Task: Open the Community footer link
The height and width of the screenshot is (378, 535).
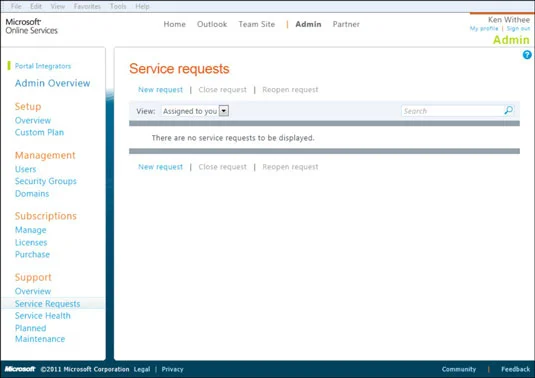Action: pyautogui.click(x=459, y=369)
